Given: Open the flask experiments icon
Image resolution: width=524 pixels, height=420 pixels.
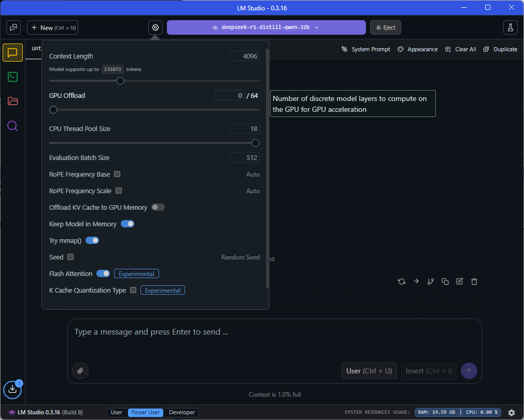Looking at the screenshot, I should 511,27.
